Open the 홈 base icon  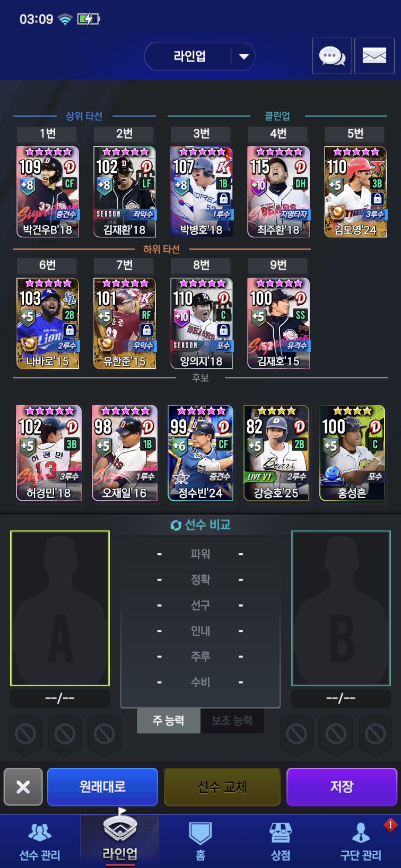coord(200,841)
